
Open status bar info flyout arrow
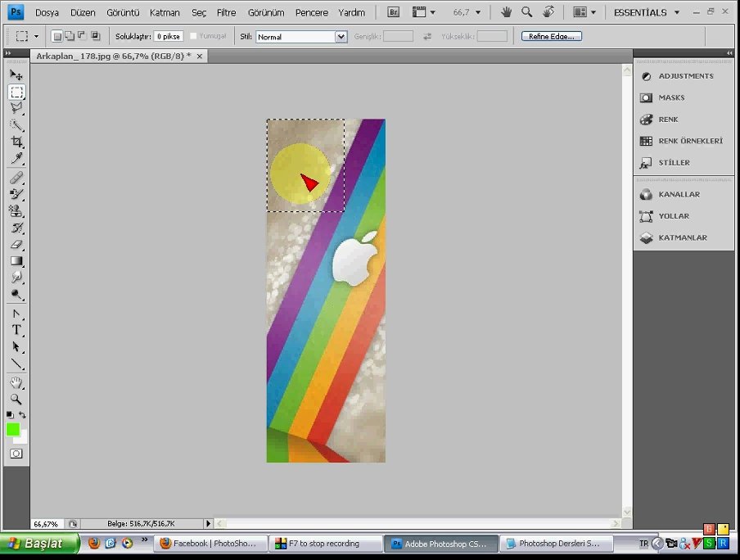(x=208, y=523)
